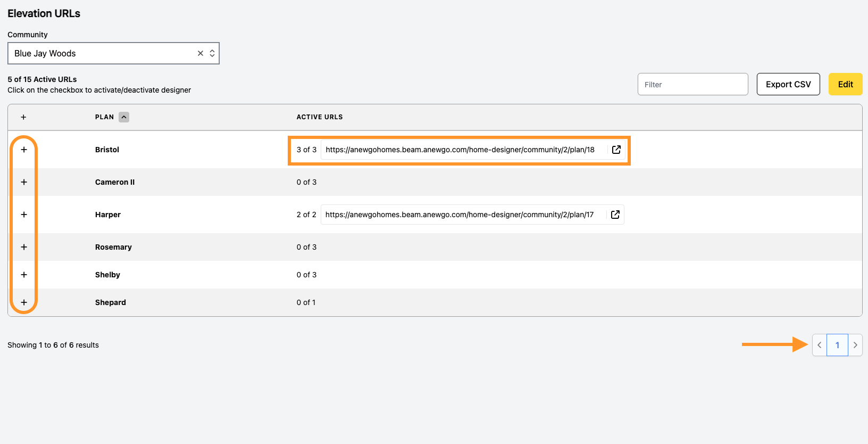
Task: Click the Harper plan name
Action: 108,215
